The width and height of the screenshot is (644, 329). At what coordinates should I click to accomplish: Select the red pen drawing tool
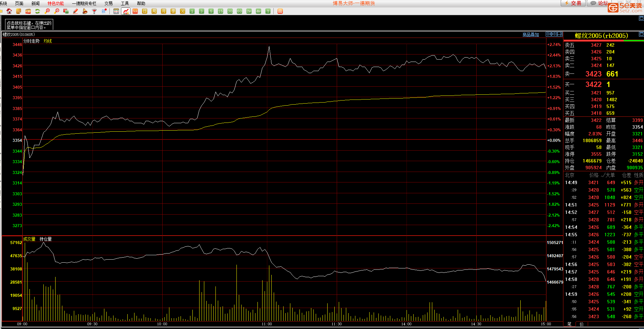(76, 11)
